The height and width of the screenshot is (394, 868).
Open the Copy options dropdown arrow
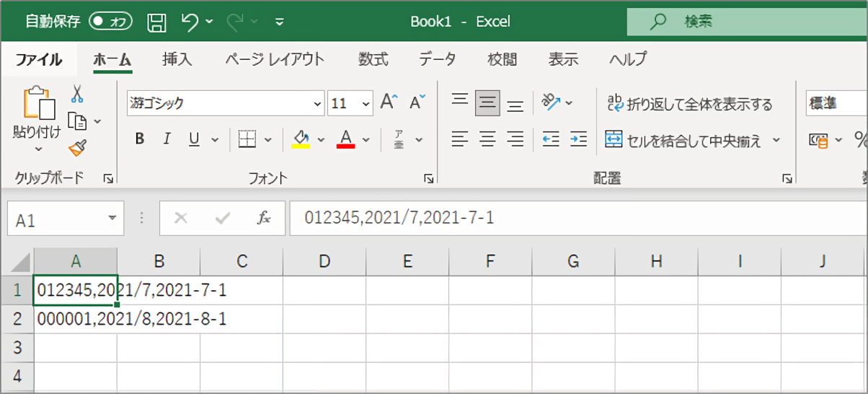click(x=97, y=121)
